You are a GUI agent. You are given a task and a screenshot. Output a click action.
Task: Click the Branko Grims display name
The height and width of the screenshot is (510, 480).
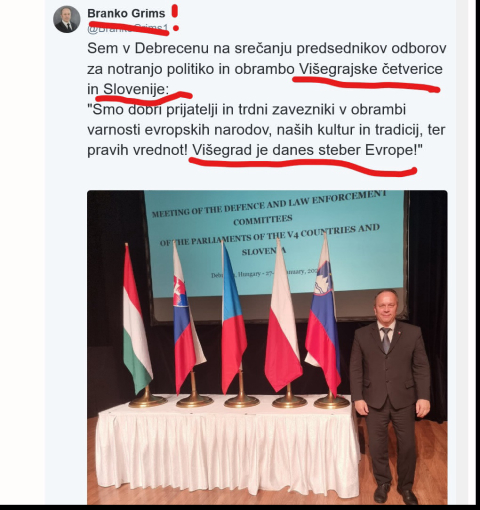point(126,13)
